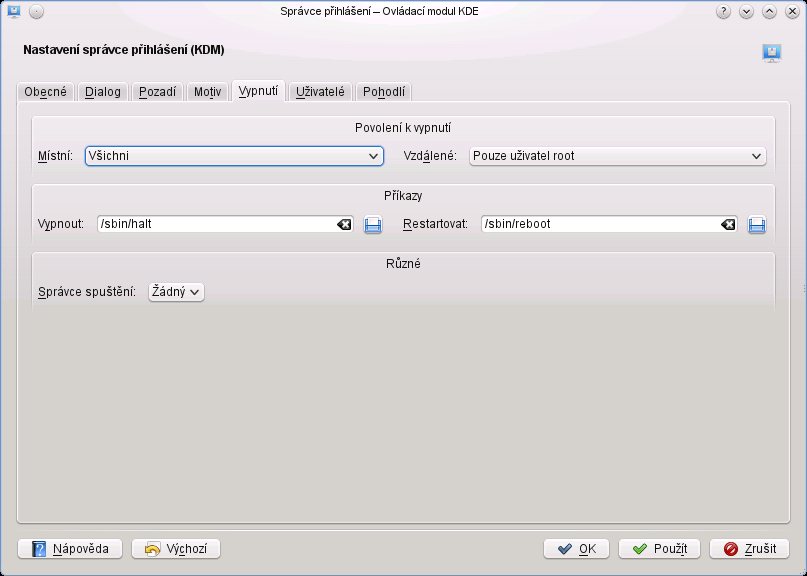Click the Vzdálené label
807x576 pixels.
(430, 156)
